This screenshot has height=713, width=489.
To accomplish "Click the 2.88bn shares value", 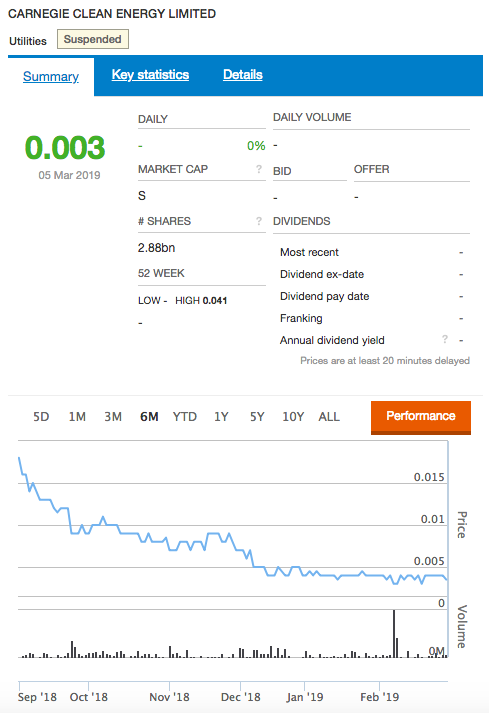I will coord(156,248).
